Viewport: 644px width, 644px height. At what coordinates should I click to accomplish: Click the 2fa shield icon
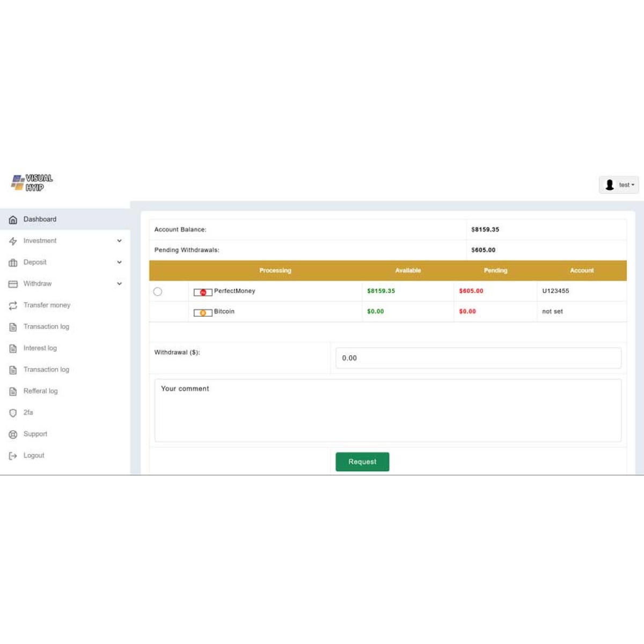pos(13,413)
